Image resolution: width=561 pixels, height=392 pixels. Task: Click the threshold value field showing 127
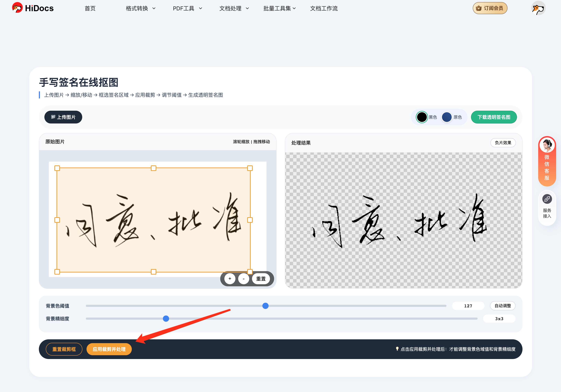(x=468, y=306)
